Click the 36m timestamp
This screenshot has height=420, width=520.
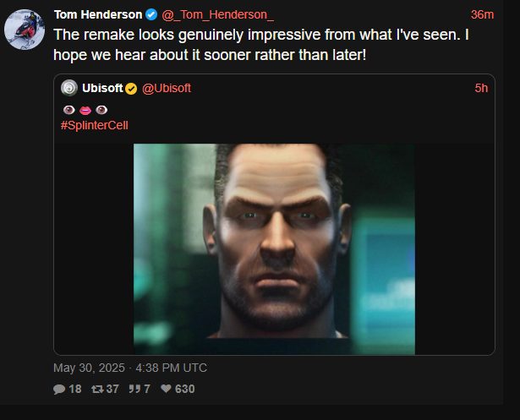coord(482,14)
